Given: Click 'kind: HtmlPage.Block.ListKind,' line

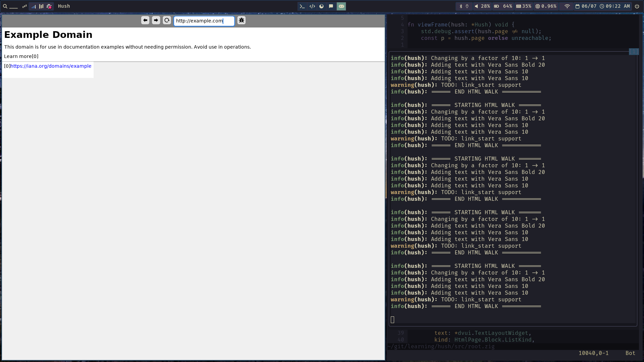Looking at the screenshot, I should pos(484,340).
